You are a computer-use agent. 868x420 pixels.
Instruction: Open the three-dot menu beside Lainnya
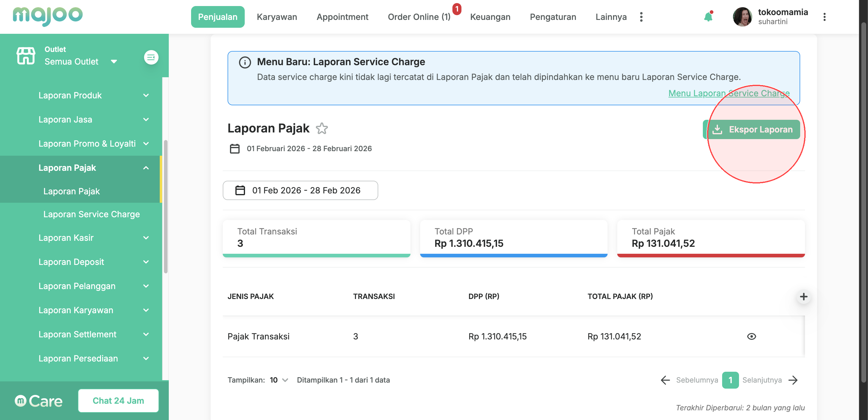click(x=641, y=17)
